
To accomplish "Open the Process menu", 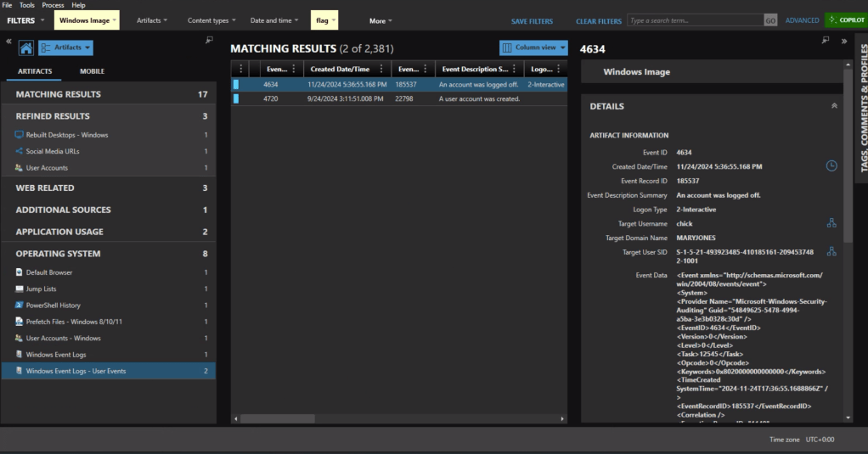I will (x=53, y=5).
